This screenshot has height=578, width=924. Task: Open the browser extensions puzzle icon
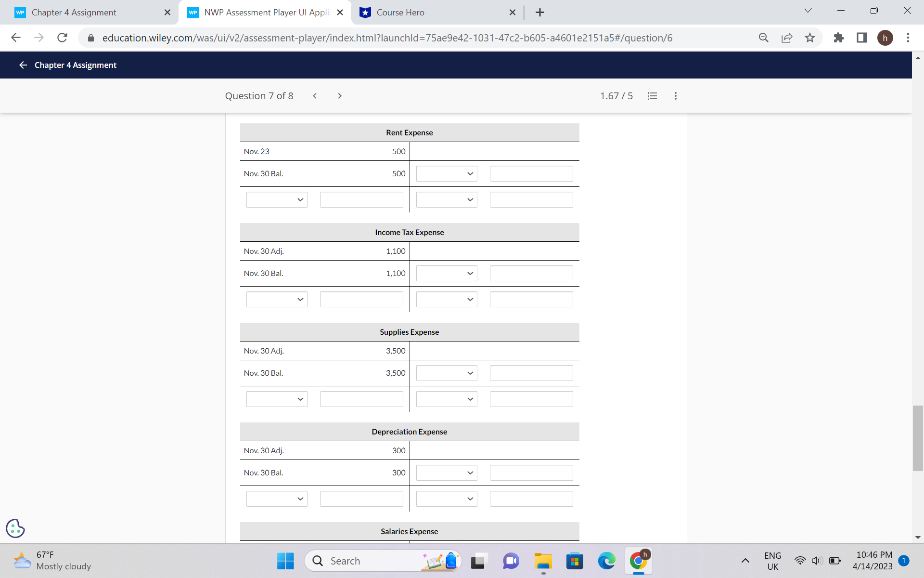[839, 38]
